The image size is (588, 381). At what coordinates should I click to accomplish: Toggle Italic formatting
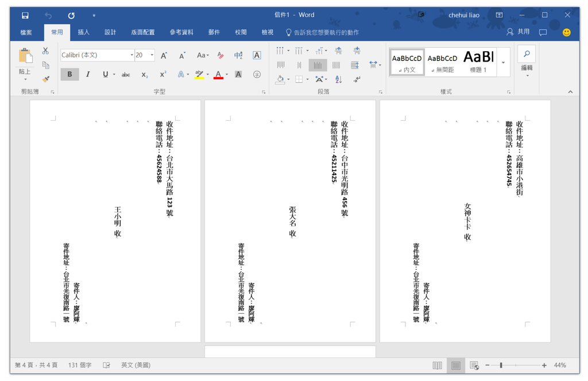click(88, 74)
